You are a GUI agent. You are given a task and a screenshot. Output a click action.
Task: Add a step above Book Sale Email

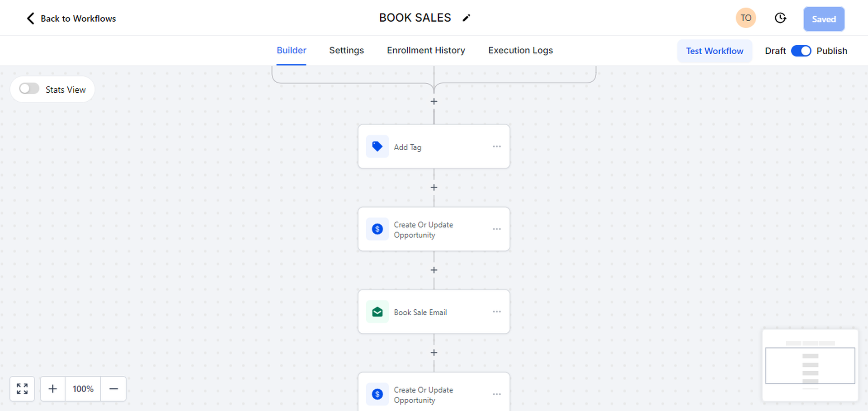[x=434, y=270]
